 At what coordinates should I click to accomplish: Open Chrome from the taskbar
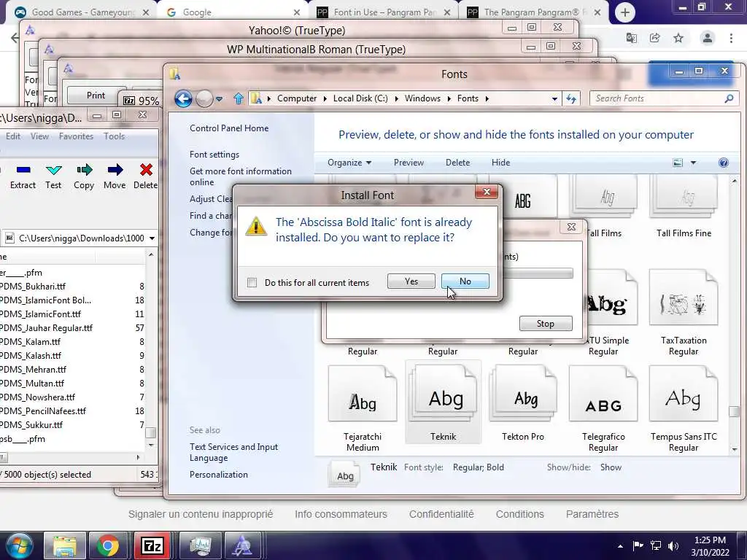pos(108,545)
